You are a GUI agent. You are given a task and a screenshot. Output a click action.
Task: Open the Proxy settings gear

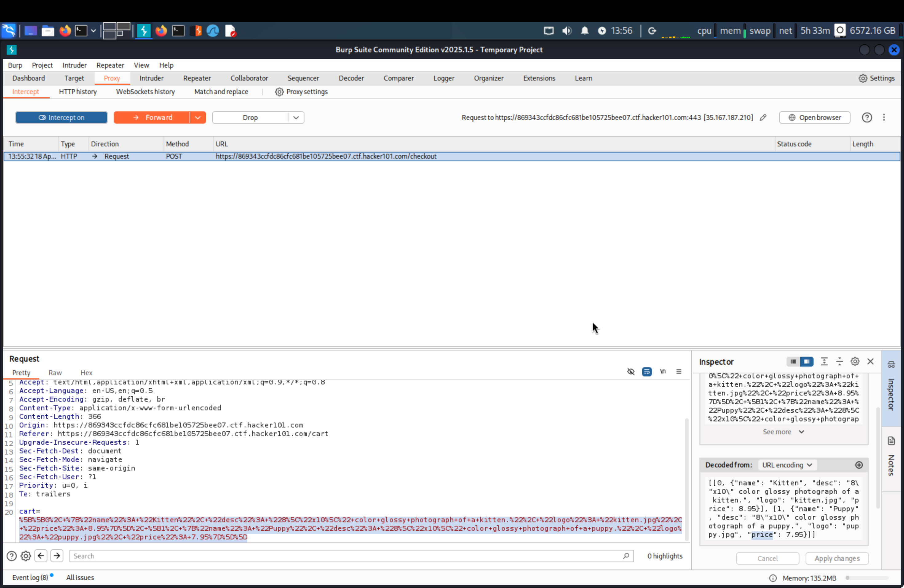click(x=279, y=92)
